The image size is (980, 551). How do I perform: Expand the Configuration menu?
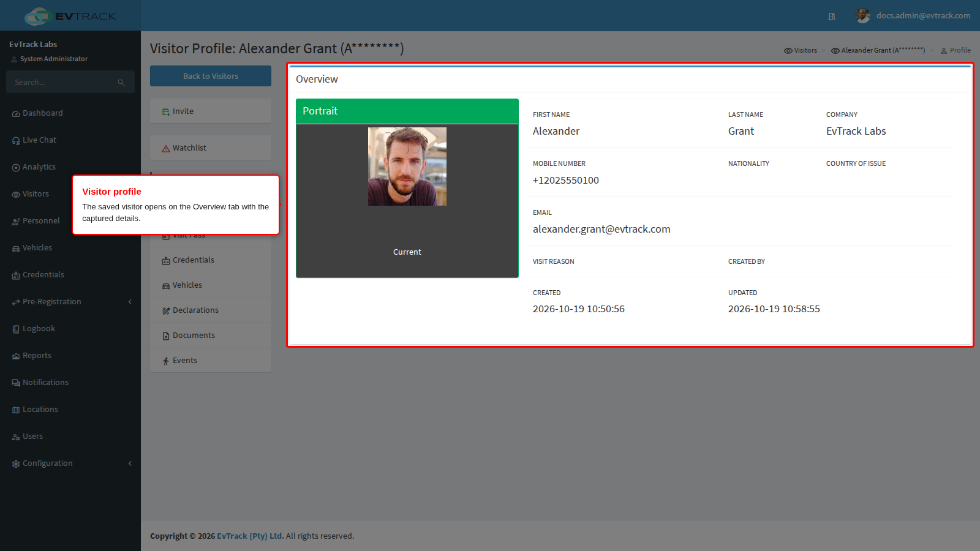click(x=70, y=463)
